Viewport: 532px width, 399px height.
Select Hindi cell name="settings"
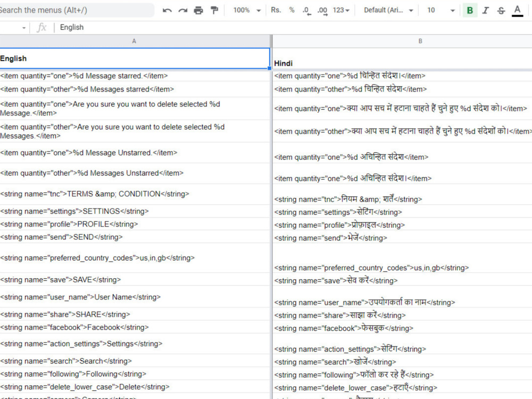point(402,211)
